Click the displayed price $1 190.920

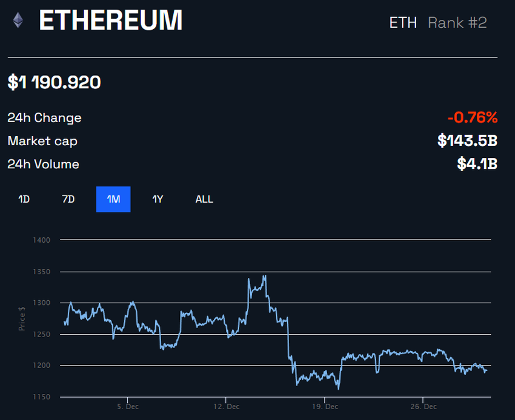pos(53,82)
